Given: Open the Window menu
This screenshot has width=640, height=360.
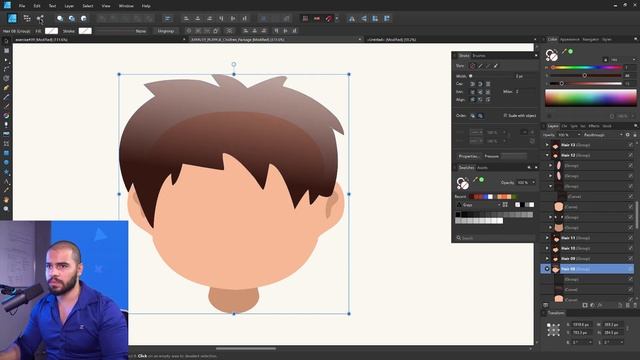Looking at the screenshot, I should coord(126,6).
